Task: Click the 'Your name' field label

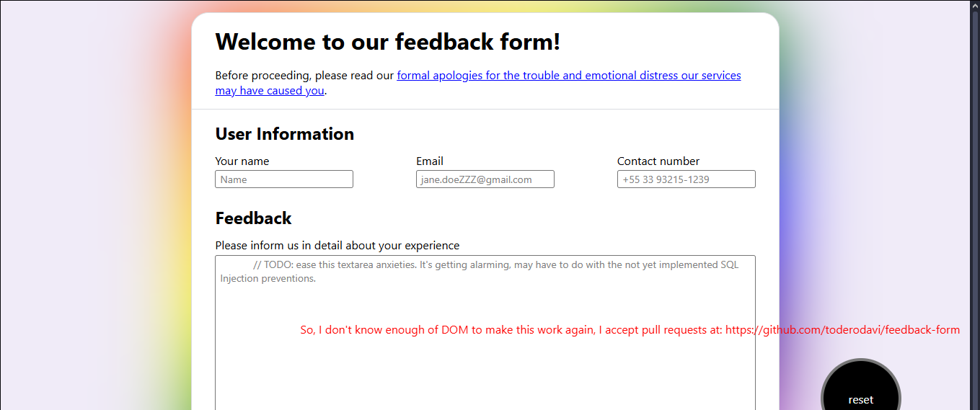Action: [x=242, y=161]
